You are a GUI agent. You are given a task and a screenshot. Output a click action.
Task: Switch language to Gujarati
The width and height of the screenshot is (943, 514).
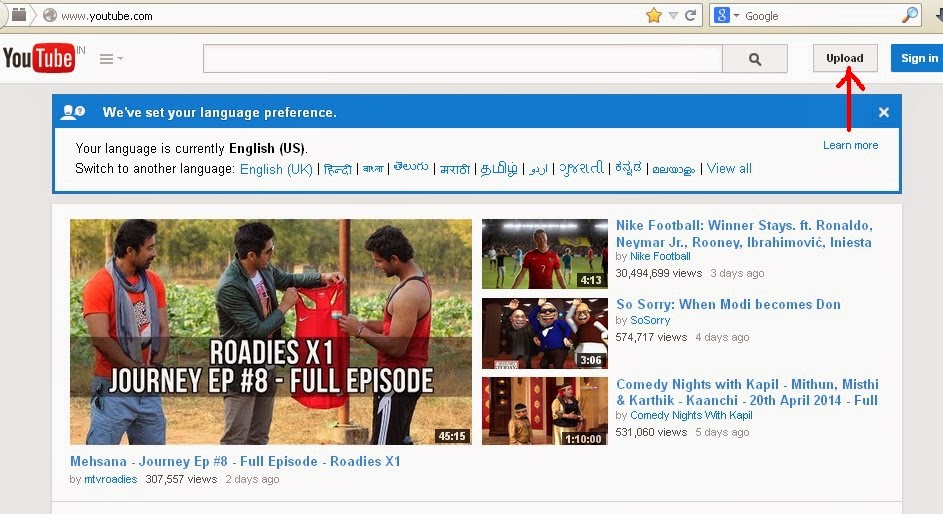click(581, 168)
